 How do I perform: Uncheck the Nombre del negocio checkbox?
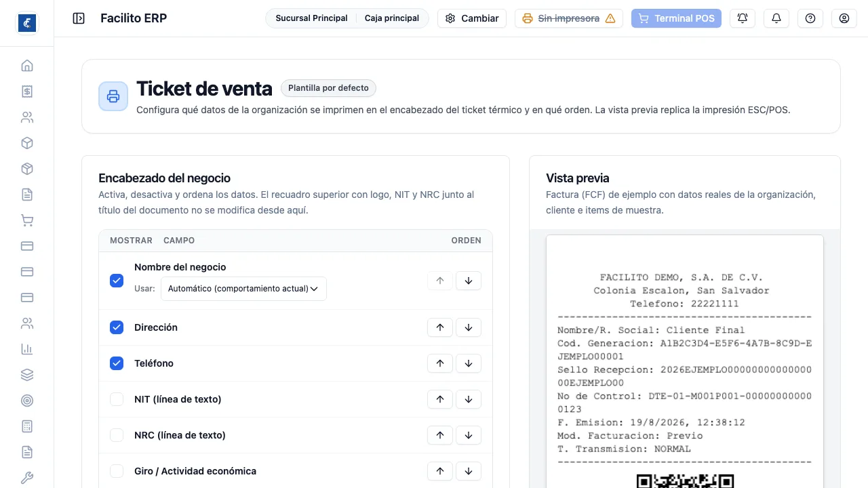[117, 281]
